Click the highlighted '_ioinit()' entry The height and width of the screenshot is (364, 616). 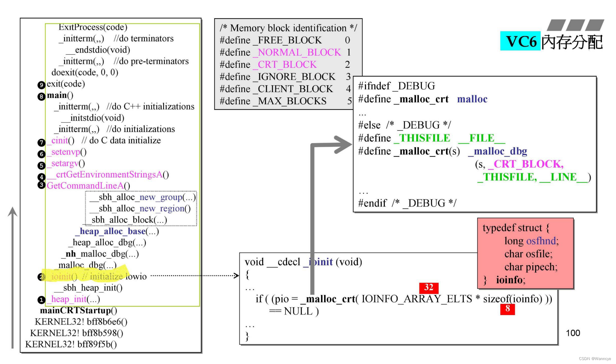coord(62,276)
